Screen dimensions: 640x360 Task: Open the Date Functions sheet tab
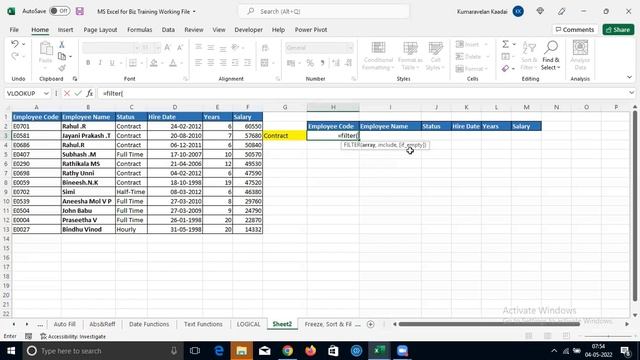point(149,324)
